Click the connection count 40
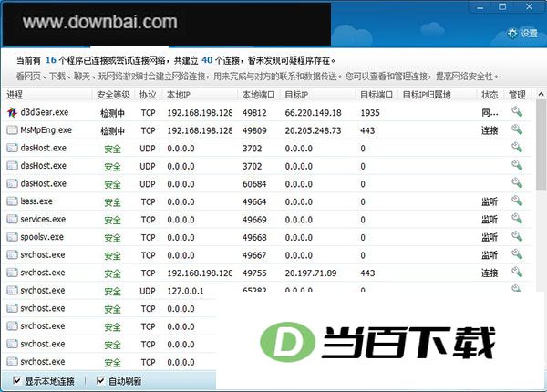This screenshot has height=392, width=547. [x=207, y=60]
